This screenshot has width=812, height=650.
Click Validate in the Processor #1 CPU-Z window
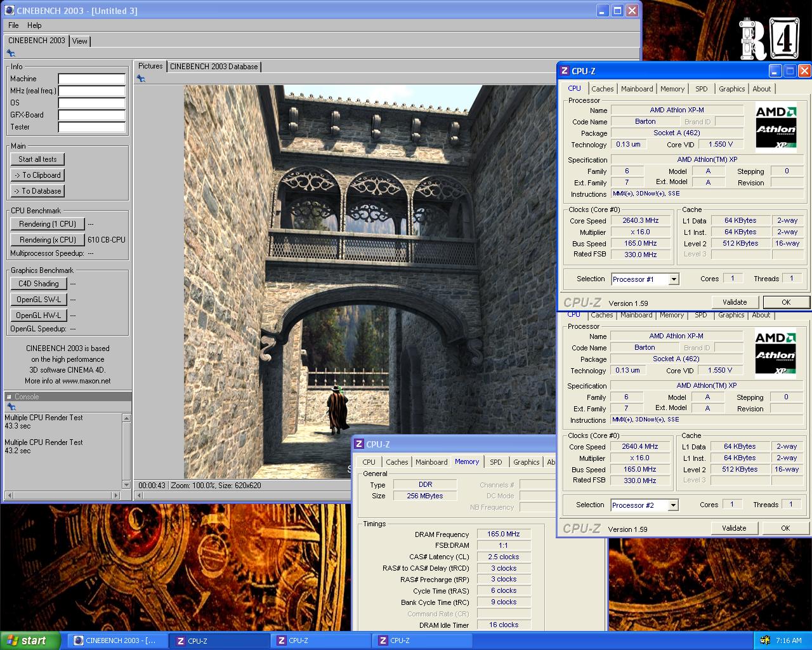(x=735, y=302)
